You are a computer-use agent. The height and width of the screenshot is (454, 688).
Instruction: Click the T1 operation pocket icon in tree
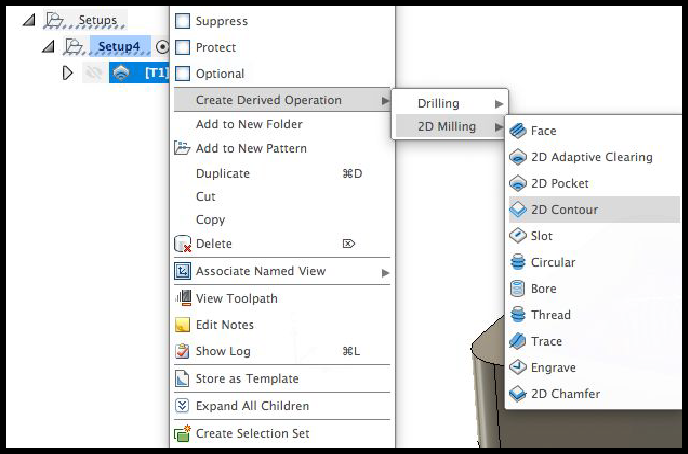coord(121,73)
